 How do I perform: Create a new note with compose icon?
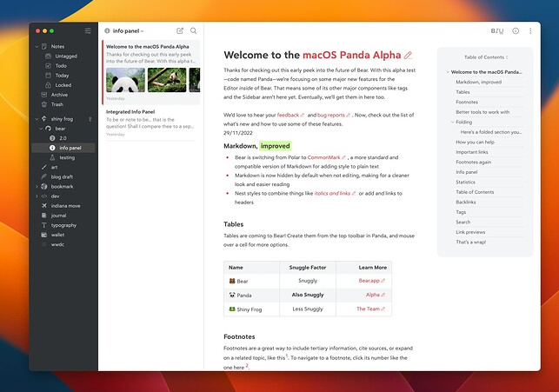(180, 30)
